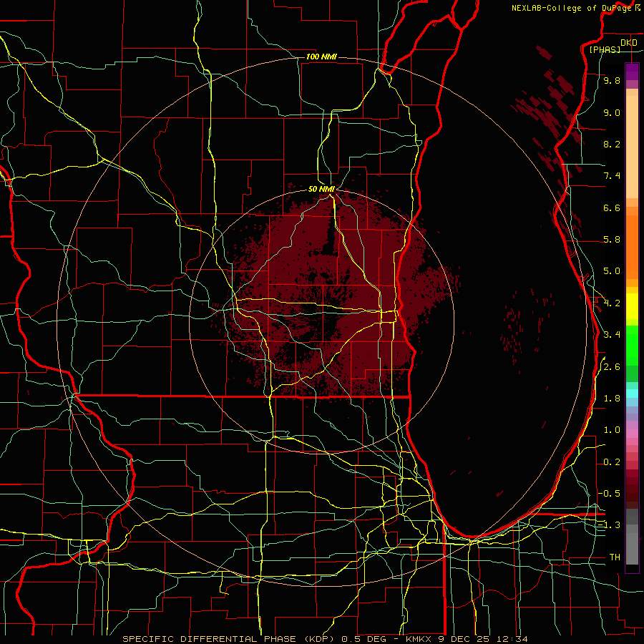
Task: Pick the purple swatch atop the color bar
Action: coord(632,72)
